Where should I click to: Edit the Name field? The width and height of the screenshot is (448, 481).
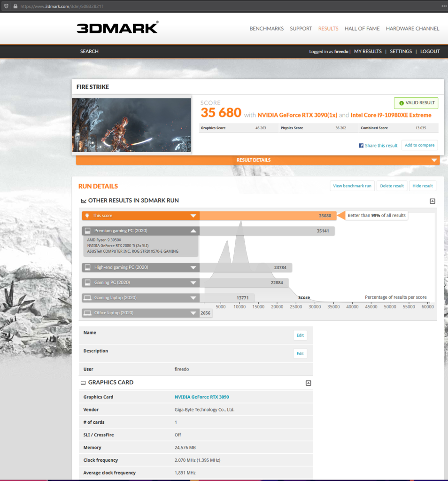300,335
